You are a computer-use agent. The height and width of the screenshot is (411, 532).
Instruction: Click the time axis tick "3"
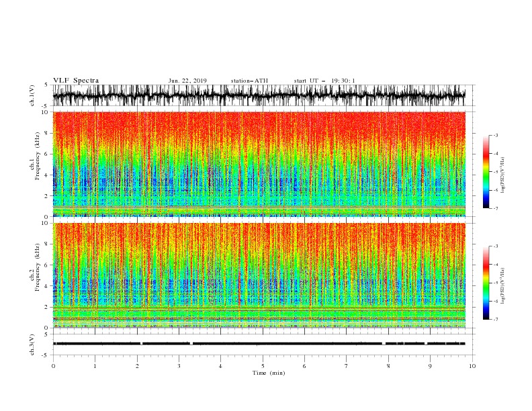click(179, 366)
